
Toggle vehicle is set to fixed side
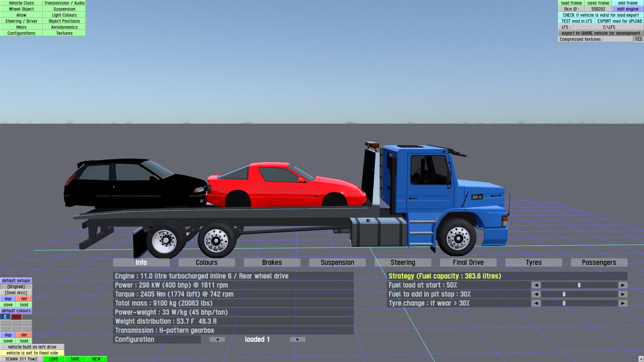32,353
